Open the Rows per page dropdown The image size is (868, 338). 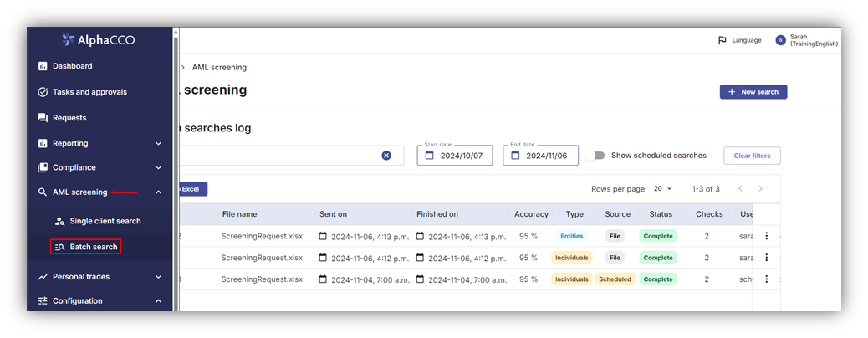662,189
